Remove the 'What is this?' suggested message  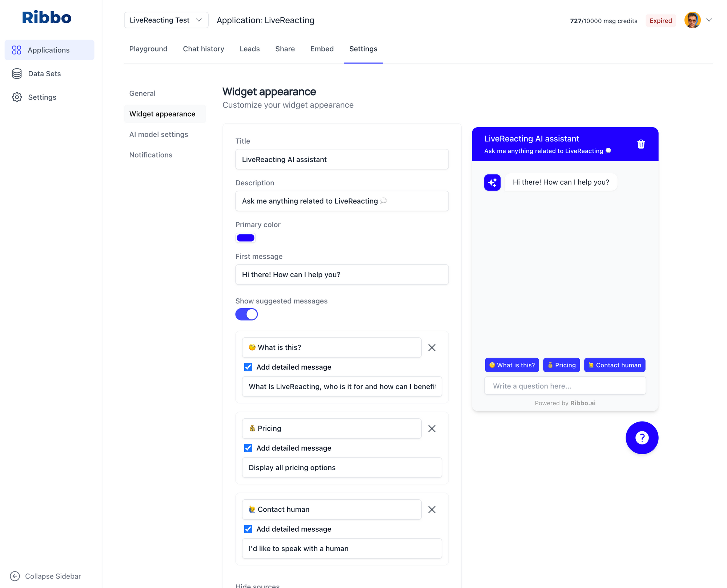tap(432, 347)
